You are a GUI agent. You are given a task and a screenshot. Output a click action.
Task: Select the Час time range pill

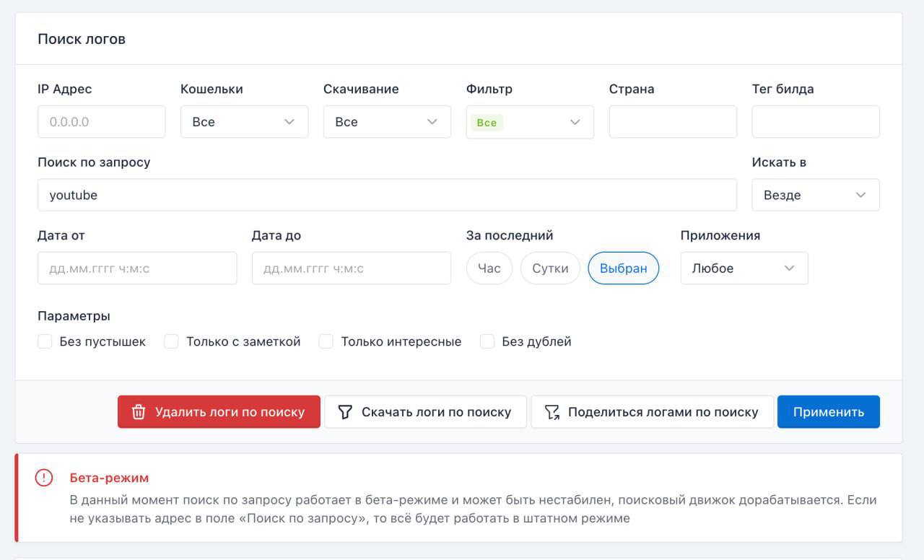pos(489,268)
